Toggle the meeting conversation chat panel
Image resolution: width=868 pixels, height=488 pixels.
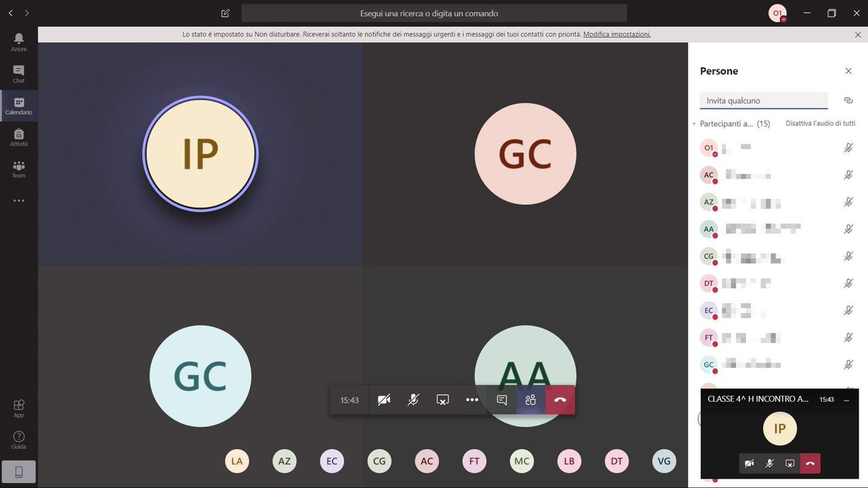(501, 400)
